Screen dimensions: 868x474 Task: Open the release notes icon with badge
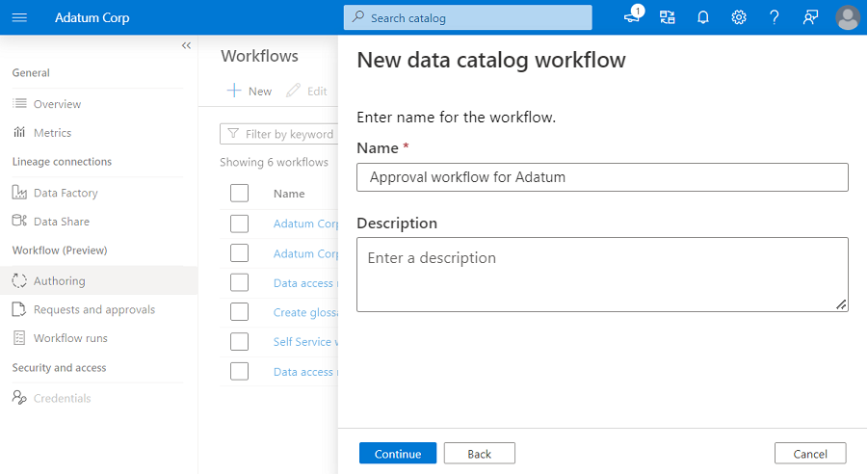click(x=632, y=16)
